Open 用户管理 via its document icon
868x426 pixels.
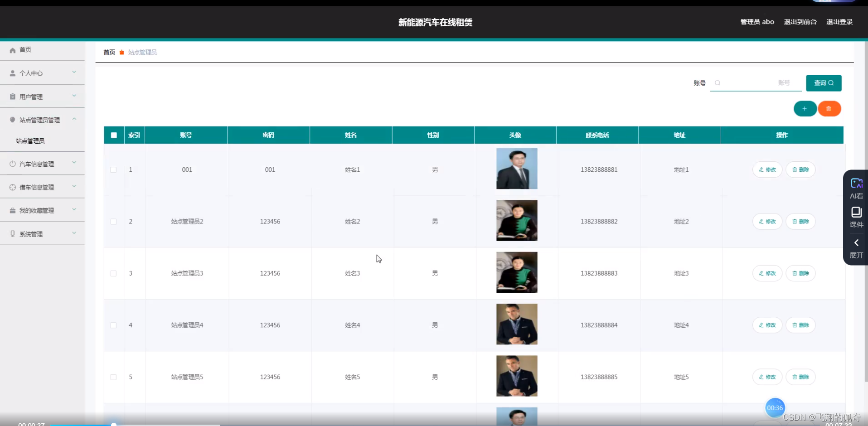click(x=12, y=96)
